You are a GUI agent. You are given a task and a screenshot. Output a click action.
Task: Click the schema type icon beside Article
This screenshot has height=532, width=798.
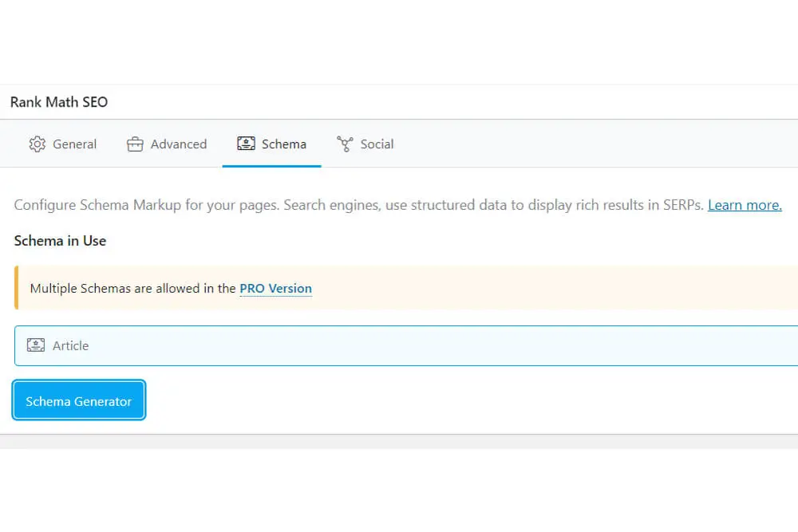(36, 345)
